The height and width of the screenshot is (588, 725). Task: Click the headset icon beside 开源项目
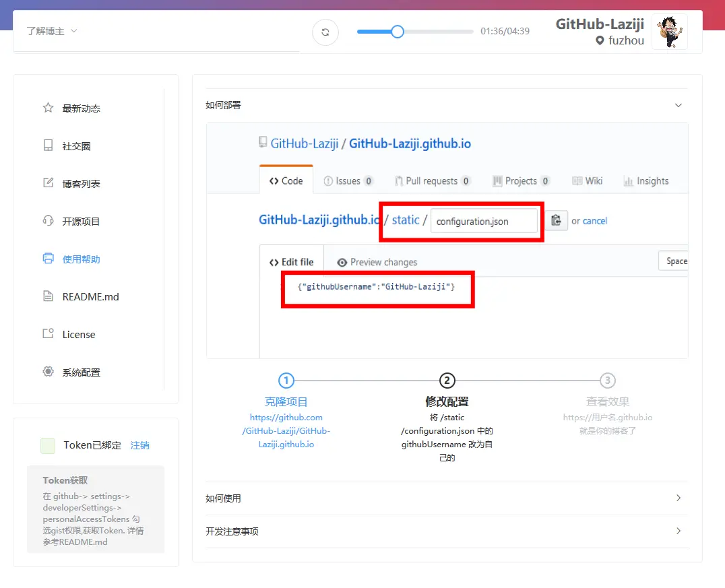[48, 221]
